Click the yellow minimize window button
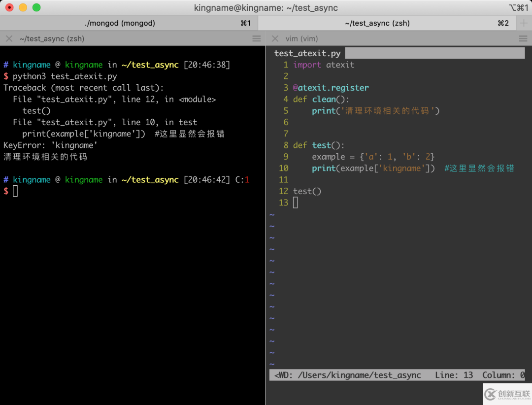Screen dimensions: 532x405 pyautogui.click(x=23, y=7)
